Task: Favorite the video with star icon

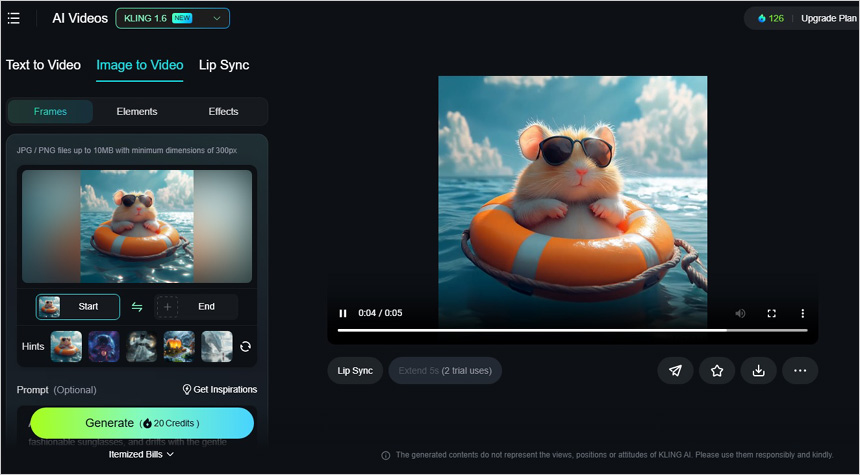Action: click(717, 371)
